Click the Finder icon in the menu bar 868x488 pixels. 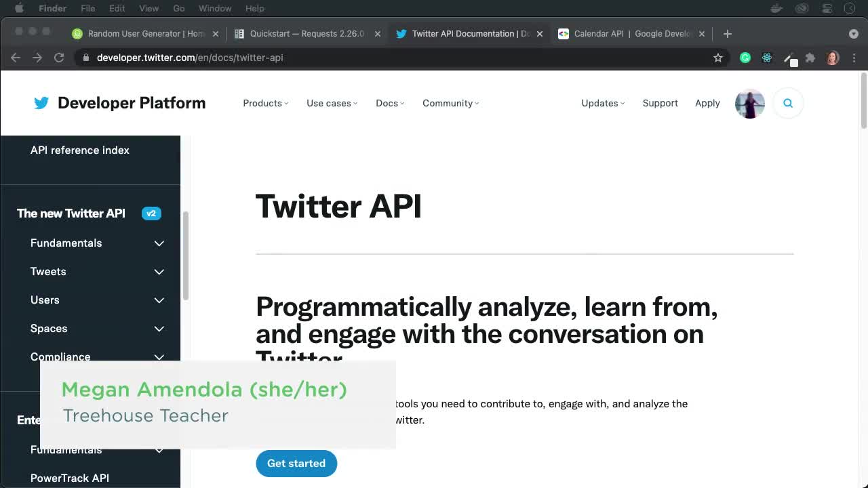click(52, 8)
